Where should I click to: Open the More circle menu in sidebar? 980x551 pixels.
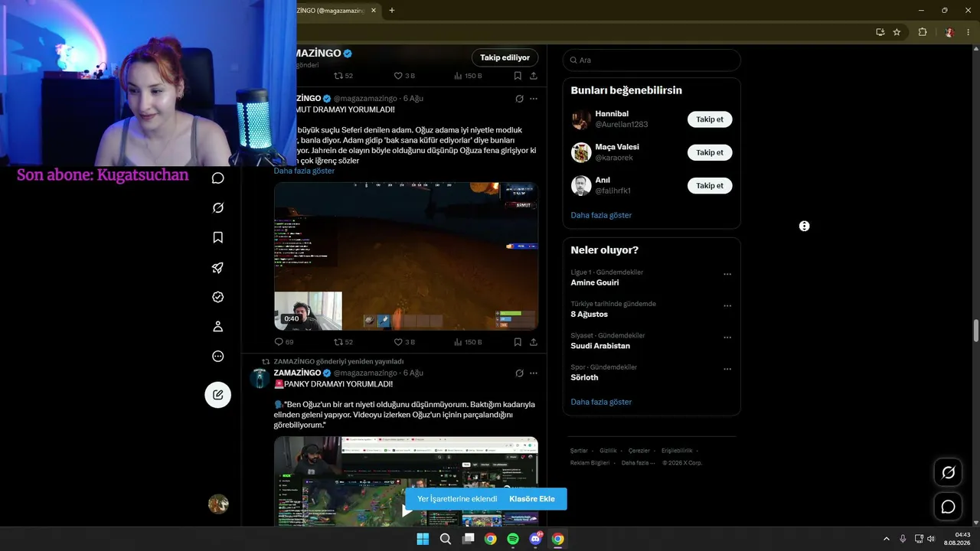218,356
